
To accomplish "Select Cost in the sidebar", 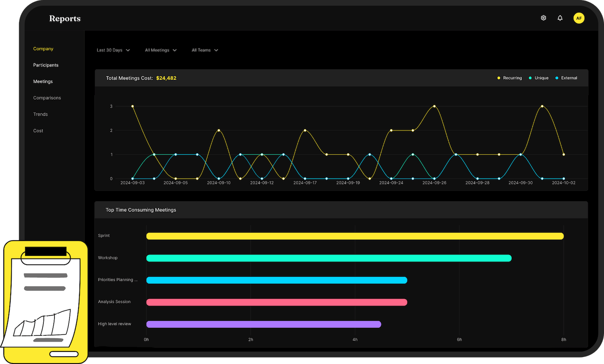I will tap(38, 131).
